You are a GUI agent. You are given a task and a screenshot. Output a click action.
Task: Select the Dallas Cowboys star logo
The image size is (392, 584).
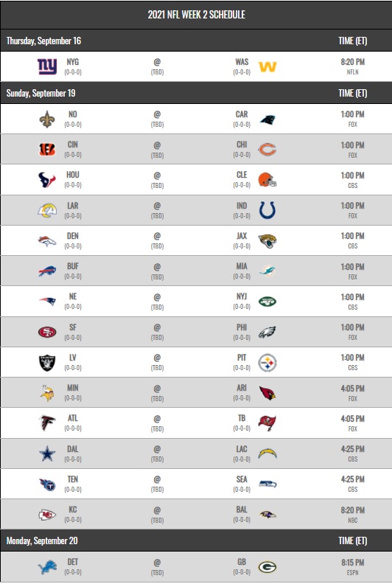click(x=47, y=453)
